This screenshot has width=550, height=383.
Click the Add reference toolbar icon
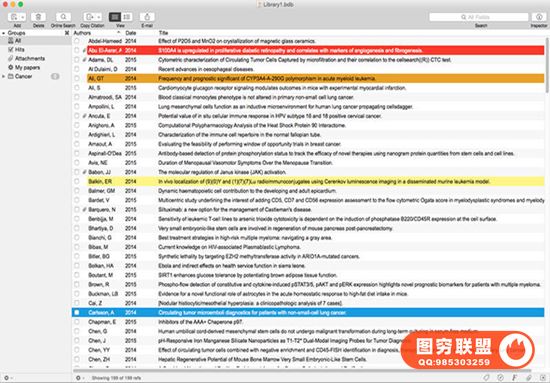tap(14, 17)
